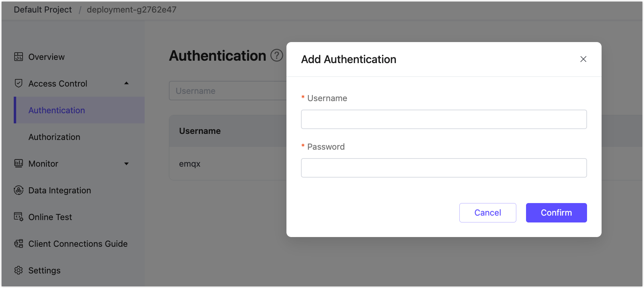Click the Authentication help question-mark icon

(277, 56)
